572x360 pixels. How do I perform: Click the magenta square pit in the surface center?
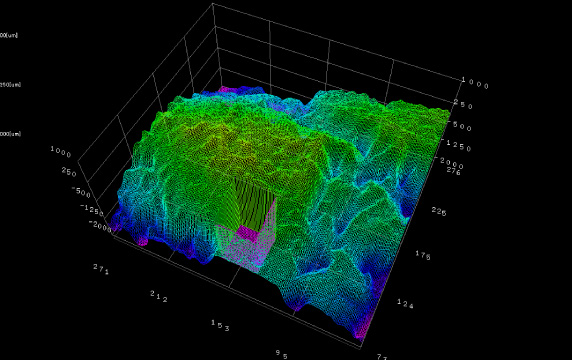click(x=249, y=233)
